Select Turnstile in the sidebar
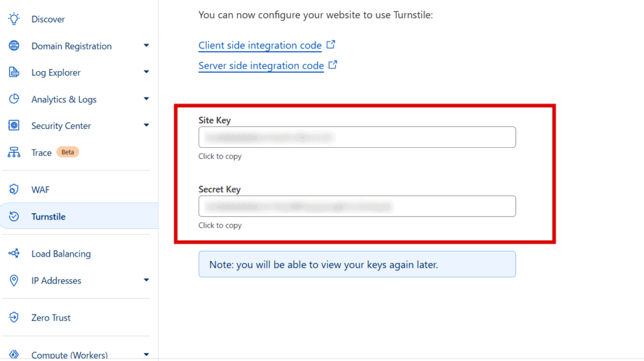The image size is (644, 361). point(48,216)
